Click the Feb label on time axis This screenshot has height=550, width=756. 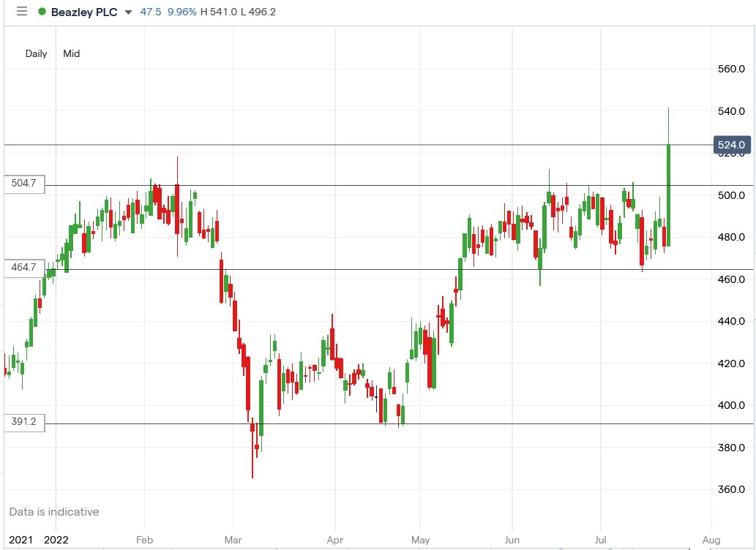(144, 540)
